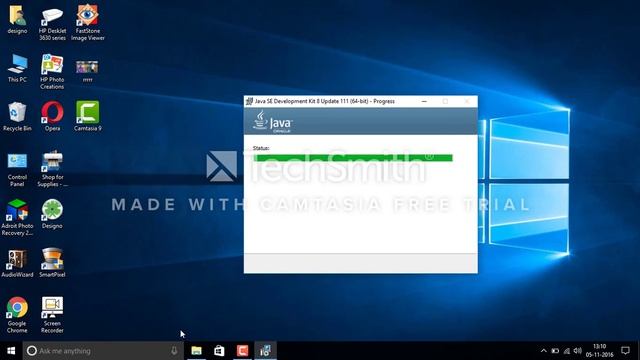Open the Windows Start menu

pos(11,351)
